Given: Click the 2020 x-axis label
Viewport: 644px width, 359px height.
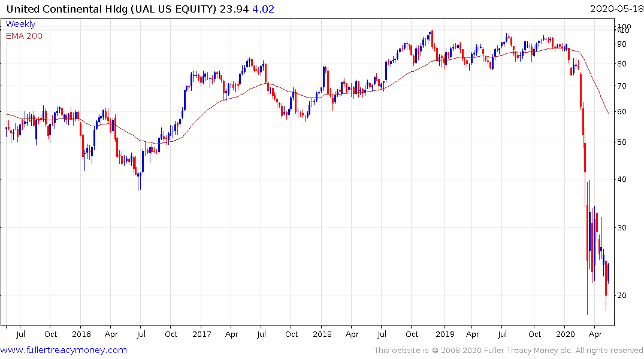Looking at the screenshot, I should (x=566, y=334).
